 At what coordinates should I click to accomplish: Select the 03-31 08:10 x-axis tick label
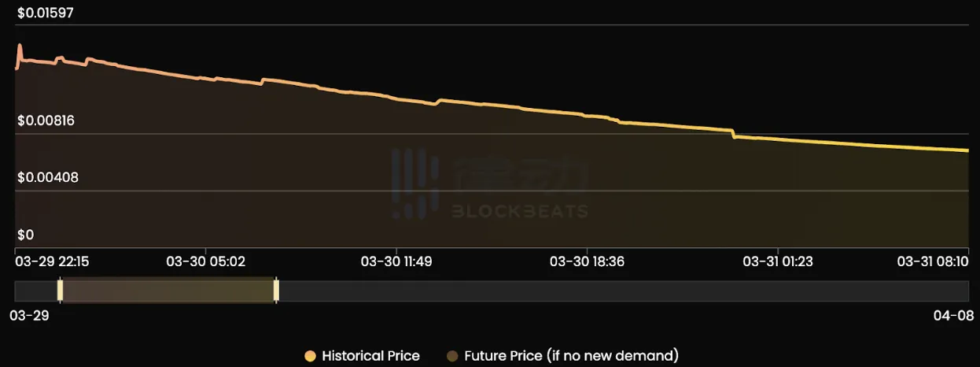933,261
